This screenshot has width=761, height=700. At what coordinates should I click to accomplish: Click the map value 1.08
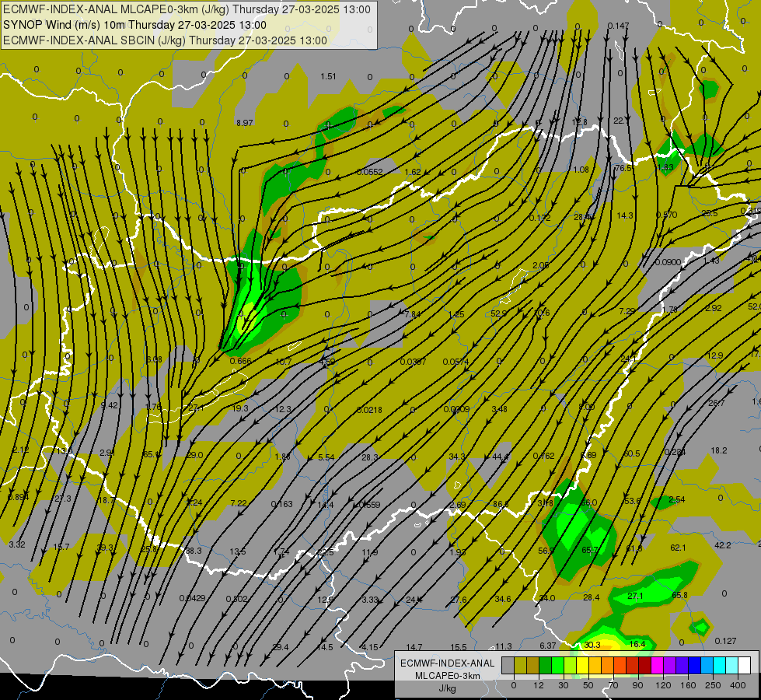pos(581,170)
